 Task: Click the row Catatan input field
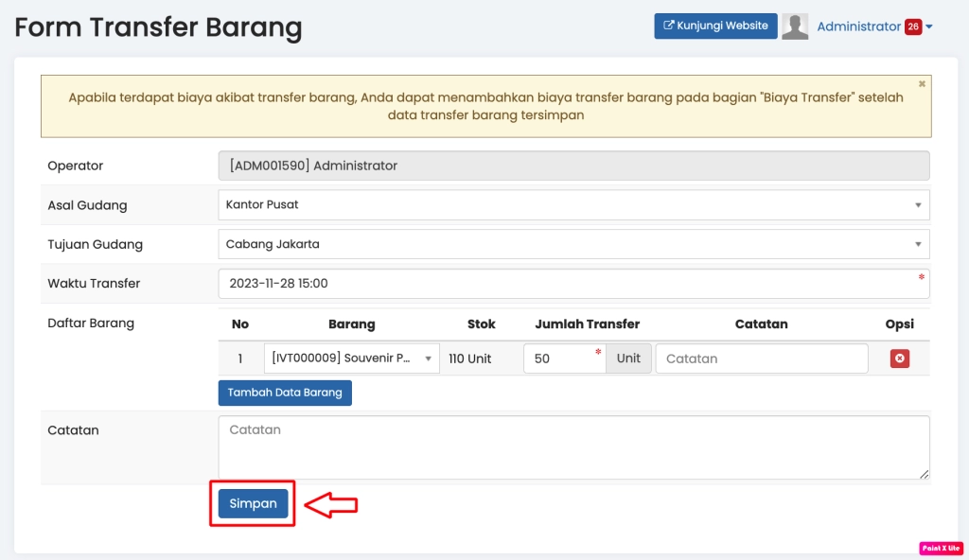click(x=761, y=359)
